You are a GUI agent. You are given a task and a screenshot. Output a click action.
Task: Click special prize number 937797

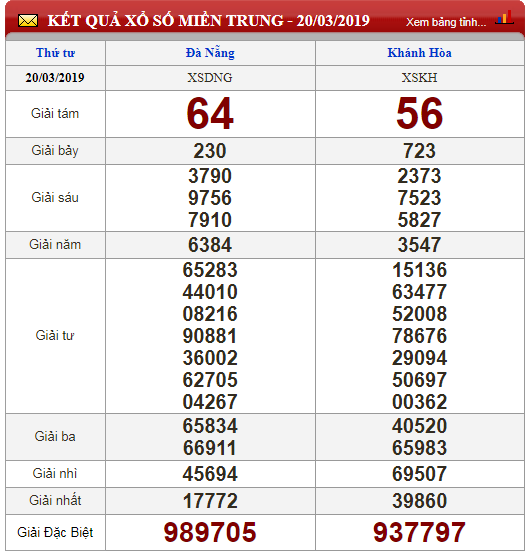click(419, 532)
